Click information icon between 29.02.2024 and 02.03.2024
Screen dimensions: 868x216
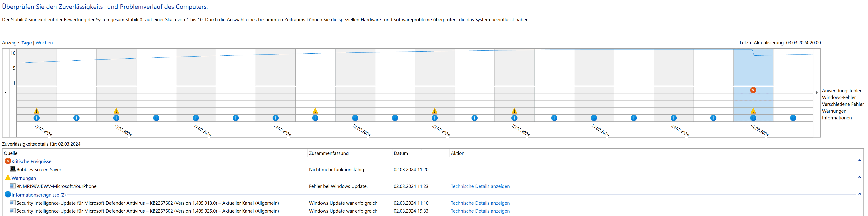(713, 118)
